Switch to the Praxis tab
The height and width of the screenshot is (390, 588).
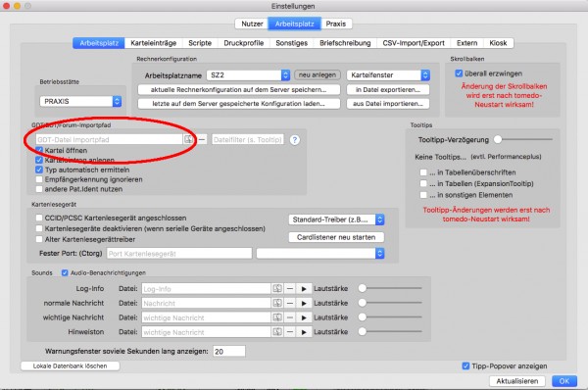coord(336,24)
